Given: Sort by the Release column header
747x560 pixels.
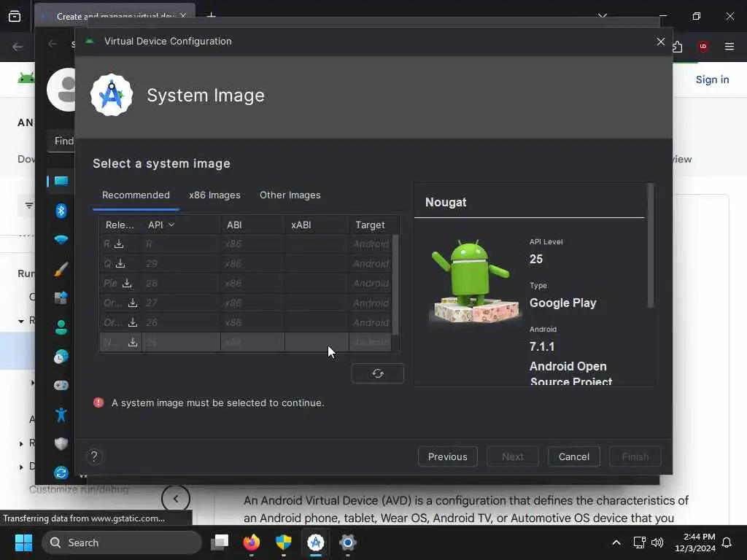Looking at the screenshot, I should click(120, 225).
